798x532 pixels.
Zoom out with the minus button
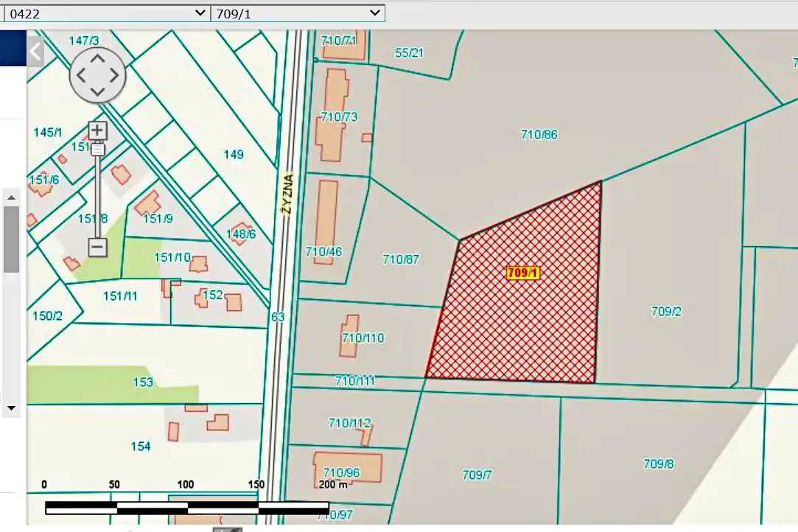pyautogui.click(x=98, y=247)
